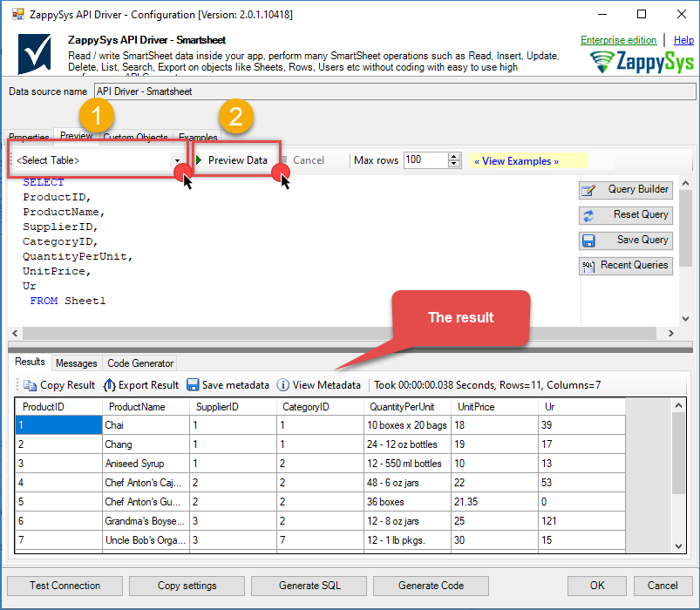The image size is (700, 610).
Task: Open the Enterprise edition link
Action: pos(618,40)
